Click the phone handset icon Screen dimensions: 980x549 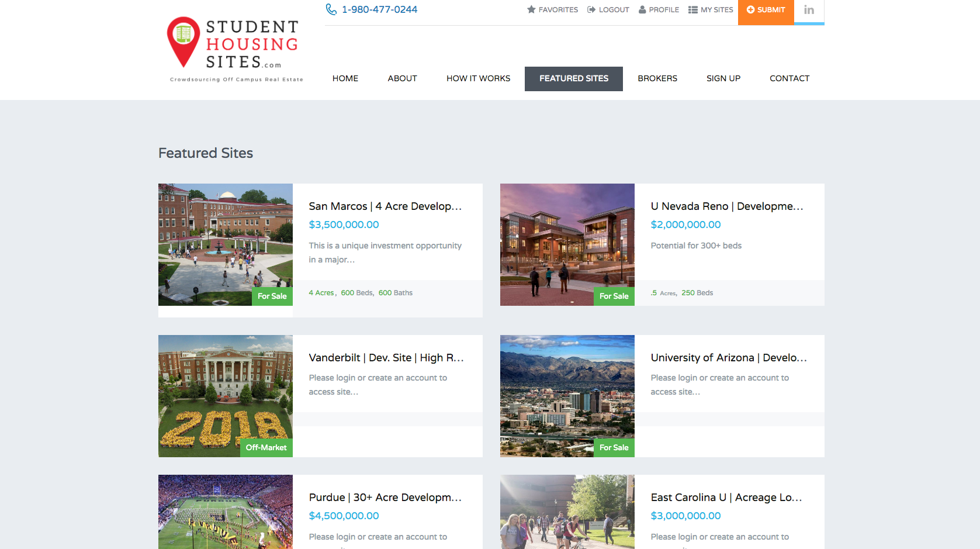pos(331,9)
